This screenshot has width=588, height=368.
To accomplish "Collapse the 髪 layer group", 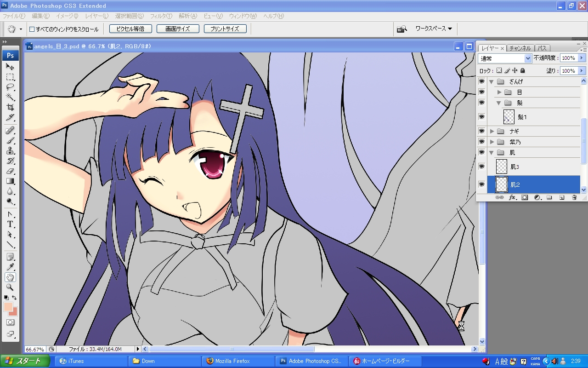I will pos(499,103).
